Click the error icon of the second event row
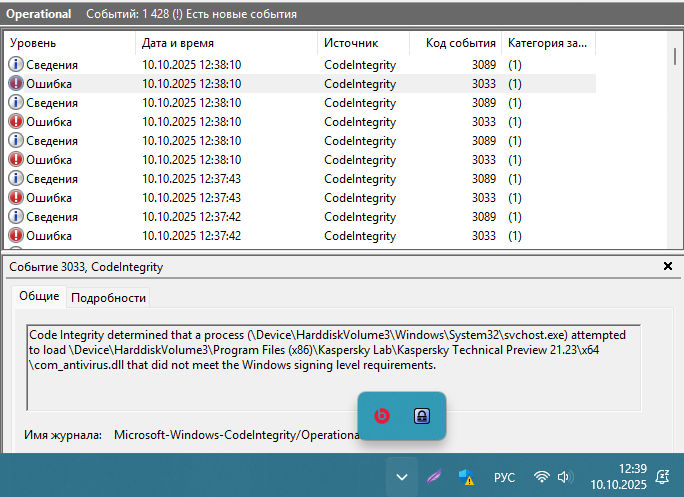 click(16, 84)
